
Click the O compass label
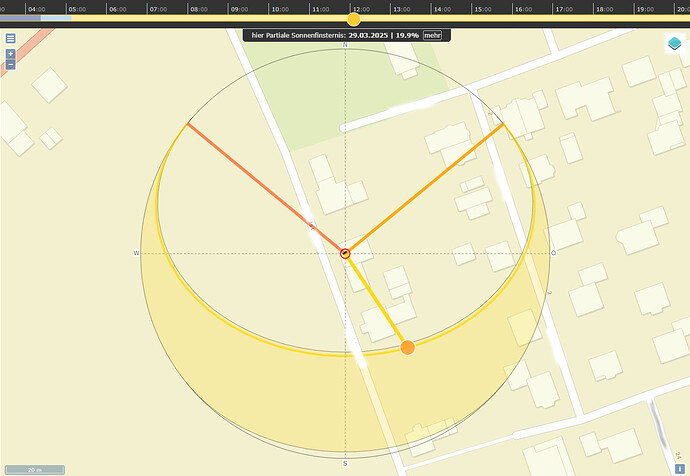point(554,253)
